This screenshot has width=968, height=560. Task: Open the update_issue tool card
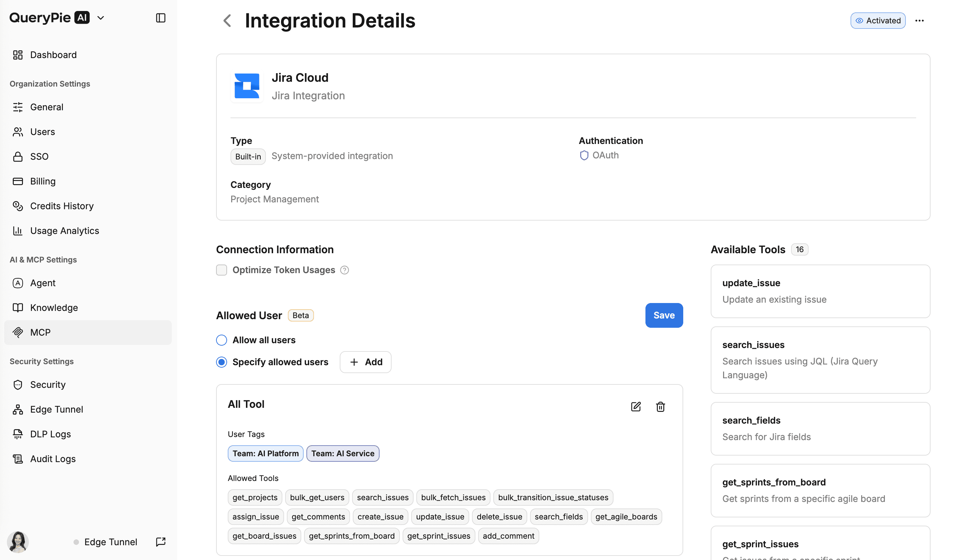click(820, 291)
